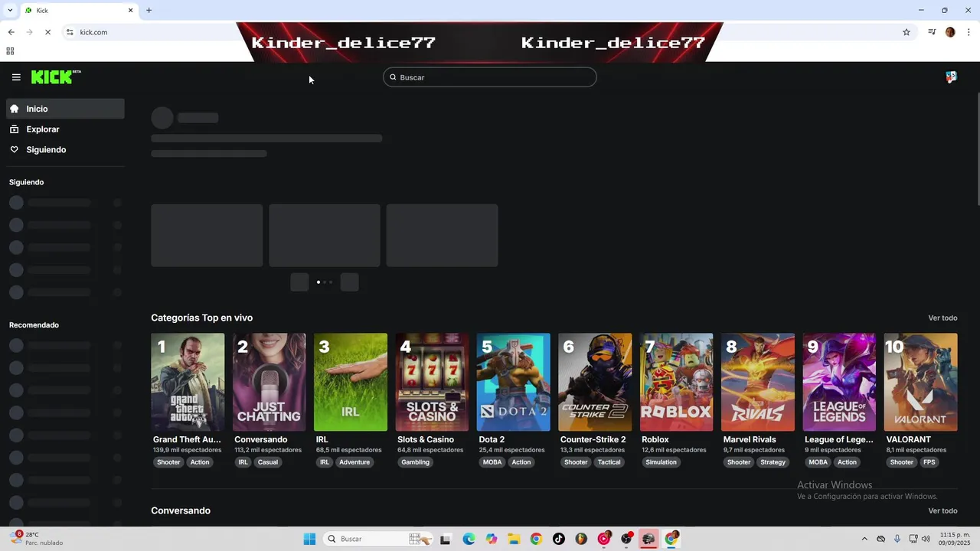Open the Marvel Rivals category thumbnail

pos(758,382)
